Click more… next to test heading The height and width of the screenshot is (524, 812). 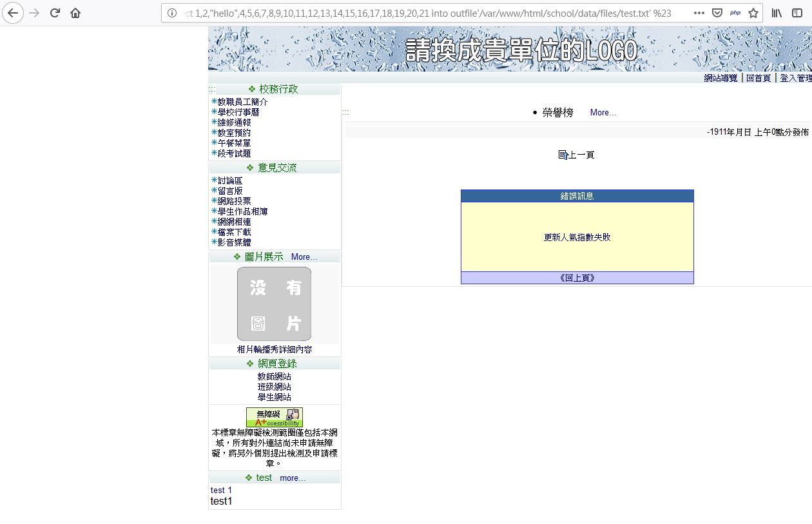[293, 478]
